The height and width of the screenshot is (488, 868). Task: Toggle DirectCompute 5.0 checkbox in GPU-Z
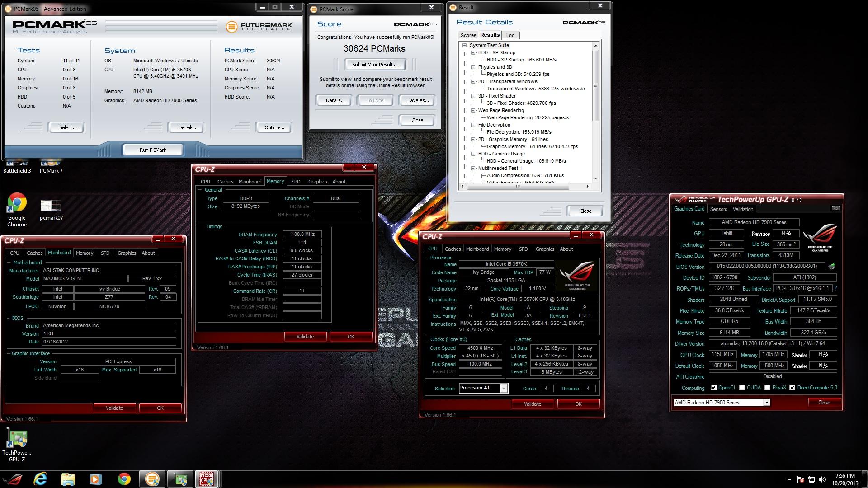792,388
